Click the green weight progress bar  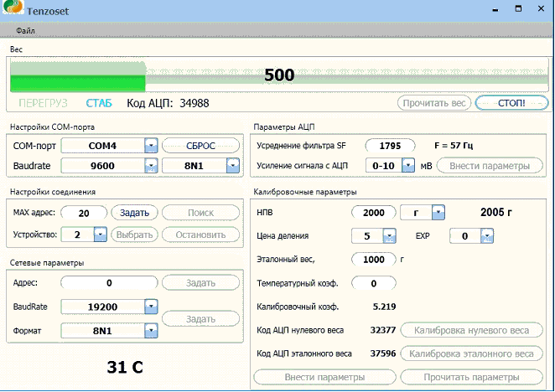(x=78, y=81)
